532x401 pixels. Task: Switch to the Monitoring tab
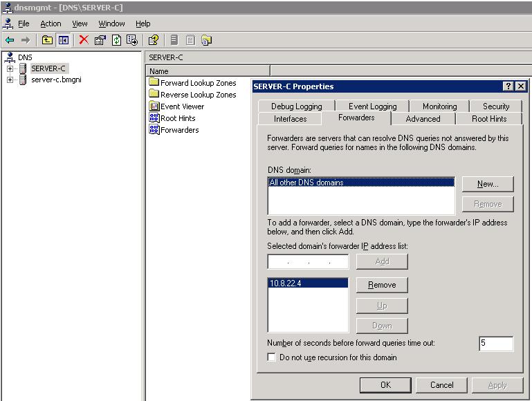click(x=440, y=106)
